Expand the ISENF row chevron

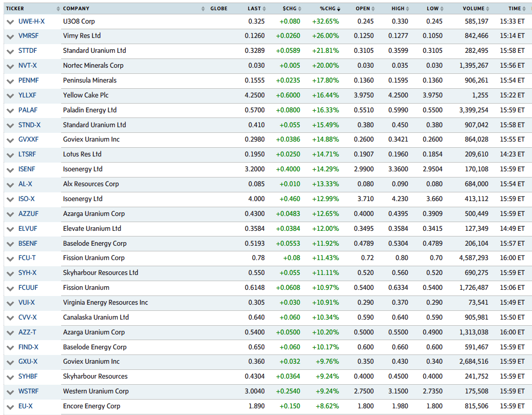(x=10, y=170)
